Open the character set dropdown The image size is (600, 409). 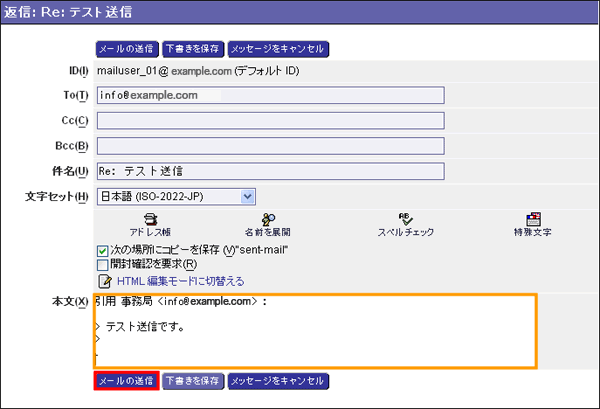pos(176,197)
